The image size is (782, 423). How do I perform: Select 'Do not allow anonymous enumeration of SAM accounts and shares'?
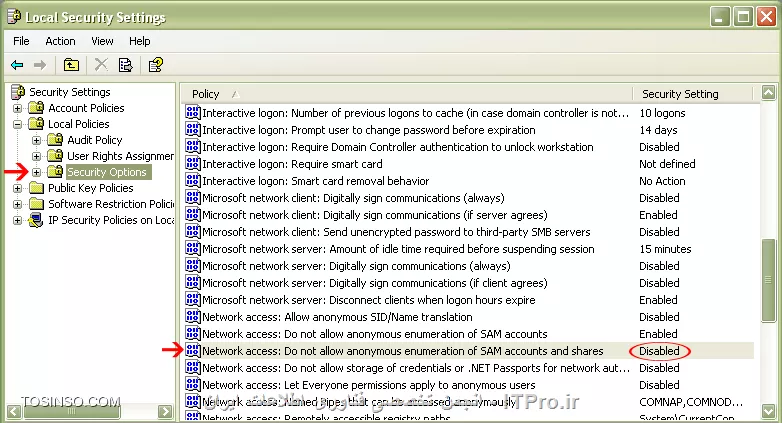click(x=402, y=351)
